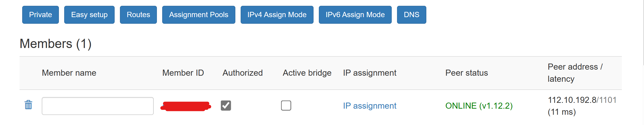This screenshot has width=644, height=125.
Task: Click the Peer status column header
Action: click(x=466, y=73)
